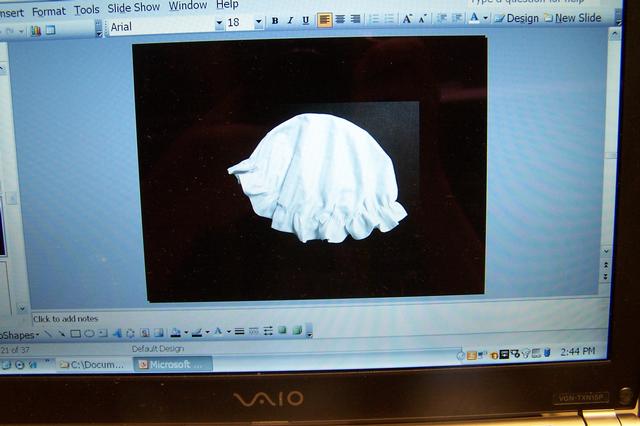Click Microsoft PowerPoint taskbar button

(x=173, y=364)
